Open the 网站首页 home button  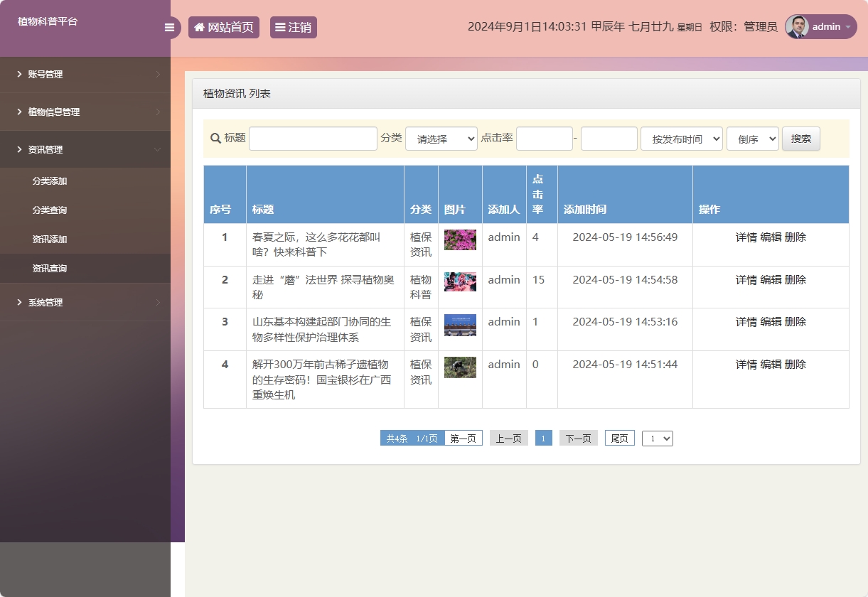point(223,28)
